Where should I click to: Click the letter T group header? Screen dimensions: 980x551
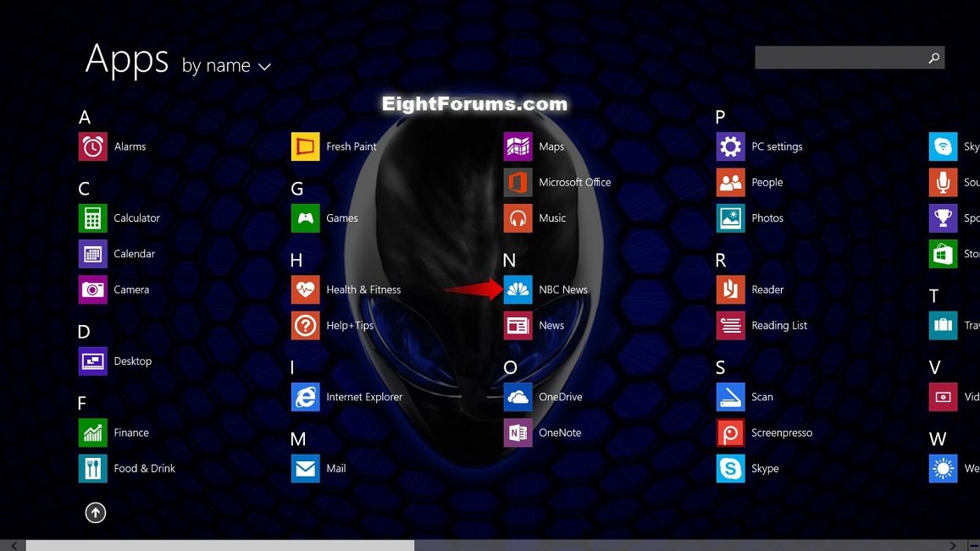pyautogui.click(x=933, y=296)
